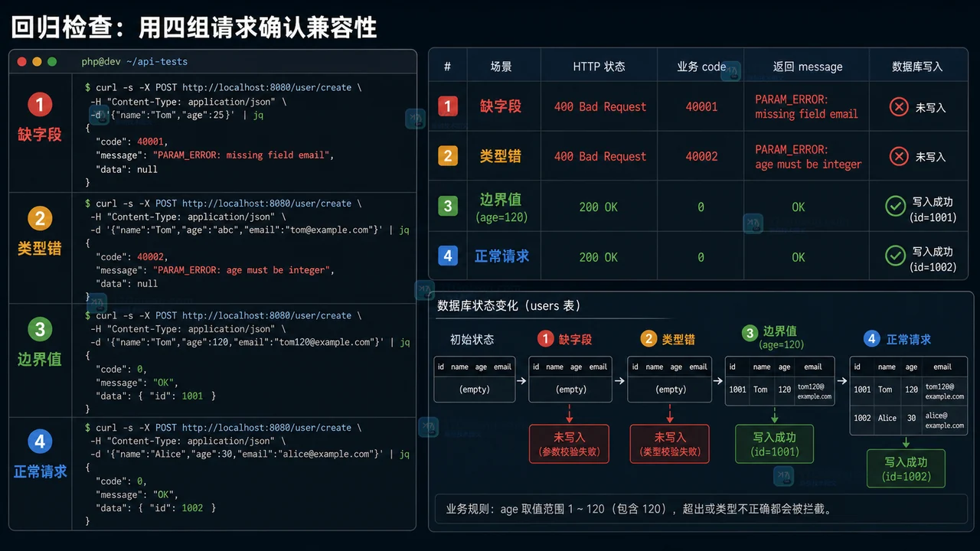Click table message "PARAM_ERROR: age must be integer"

(x=808, y=157)
